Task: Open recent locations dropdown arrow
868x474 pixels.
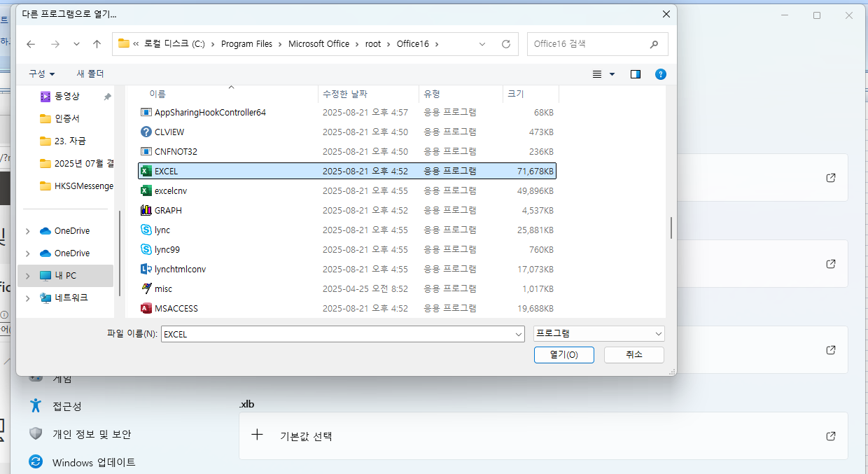Action: coord(76,43)
